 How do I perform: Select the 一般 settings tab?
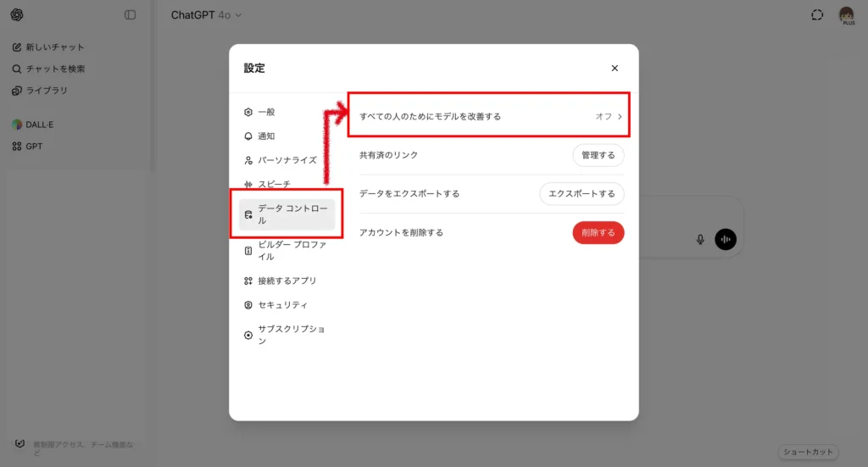259,112
